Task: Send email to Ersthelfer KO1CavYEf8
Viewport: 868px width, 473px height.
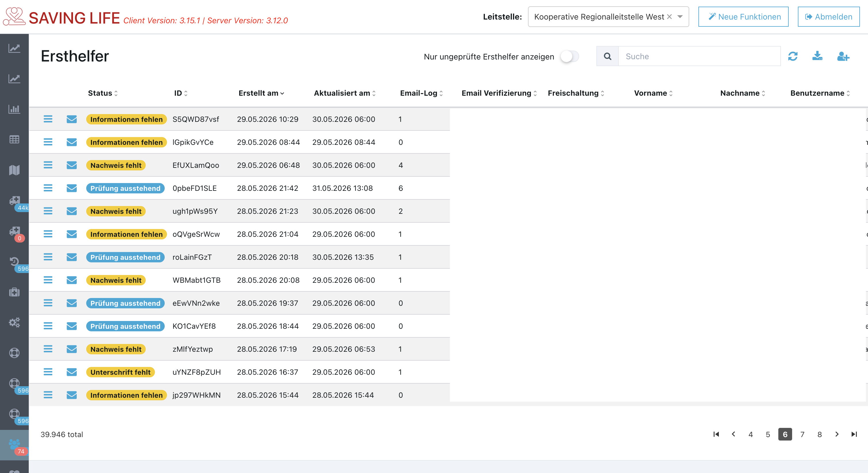Action: [x=72, y=326]
